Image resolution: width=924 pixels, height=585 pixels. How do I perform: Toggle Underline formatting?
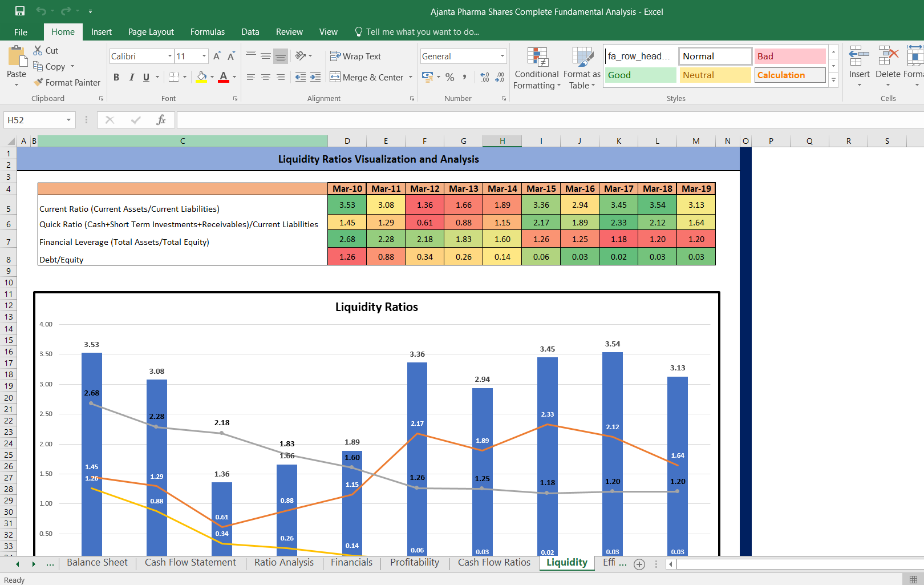point(147,77)
